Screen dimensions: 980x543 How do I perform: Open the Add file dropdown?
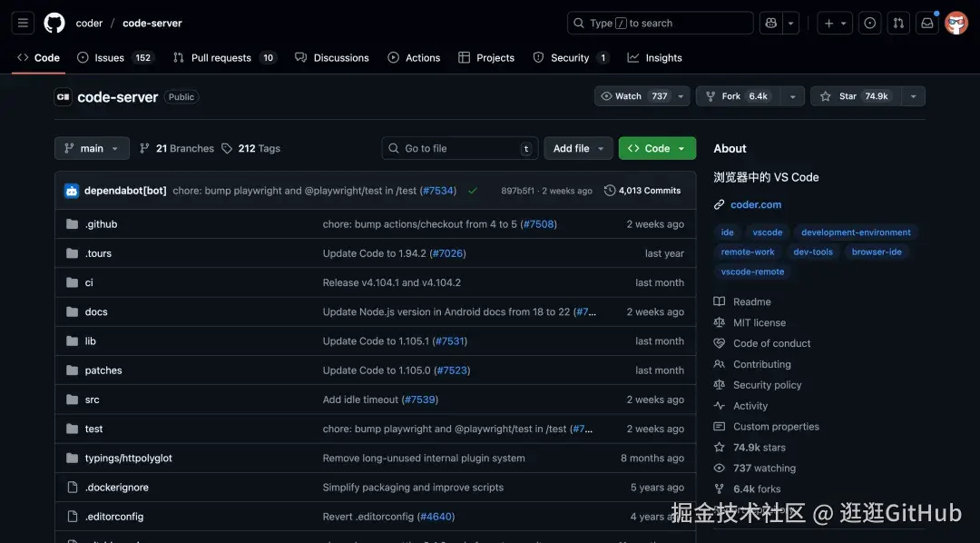578,148
